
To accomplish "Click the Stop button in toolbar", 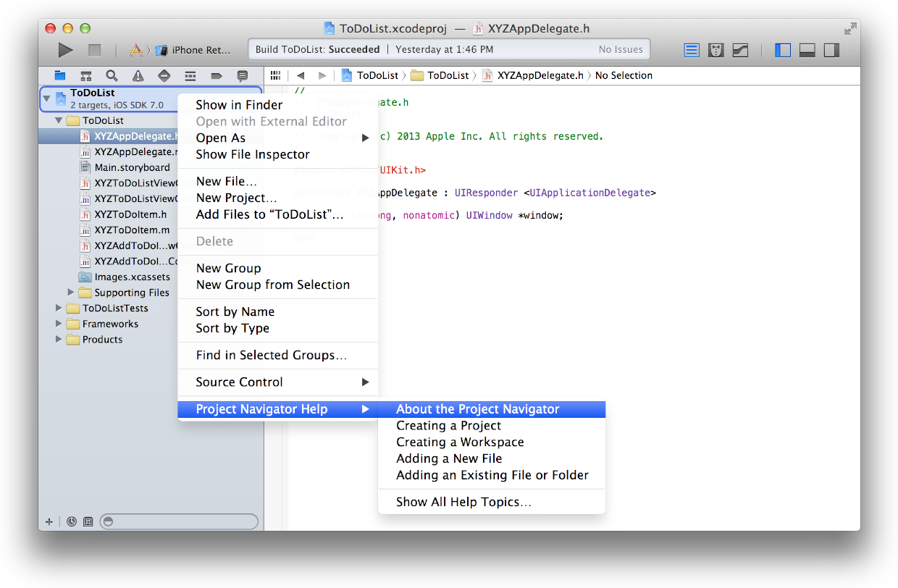I will [x=94, y=50].
